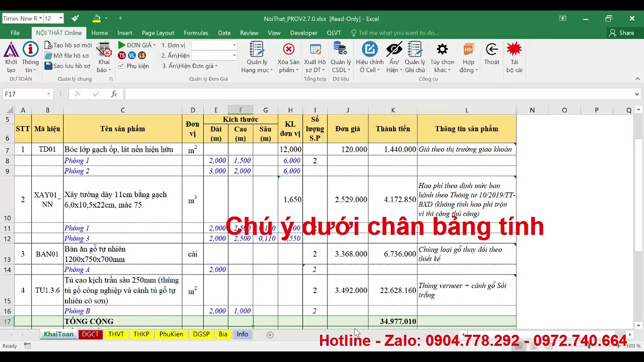Collapse the ribbon with the chevron

tap(637, 79)
